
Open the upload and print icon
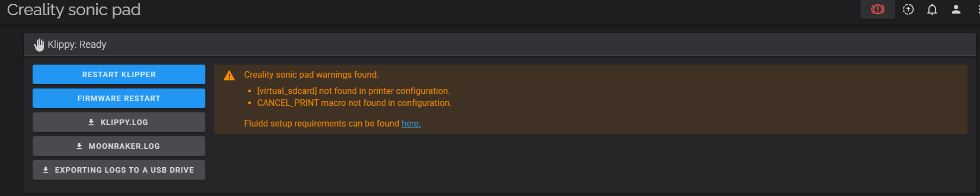908,9
